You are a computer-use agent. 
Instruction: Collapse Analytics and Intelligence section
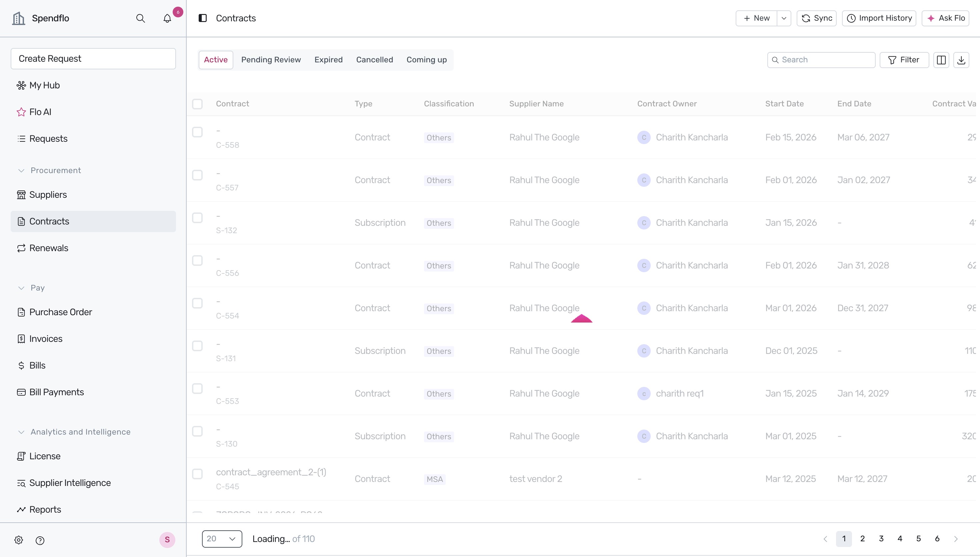click(x=21, y=432)
